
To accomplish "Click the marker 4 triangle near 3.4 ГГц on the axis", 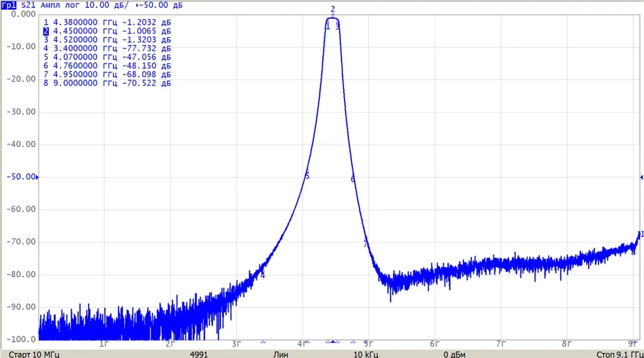I will pyautogui.click(x=263, y=342).
